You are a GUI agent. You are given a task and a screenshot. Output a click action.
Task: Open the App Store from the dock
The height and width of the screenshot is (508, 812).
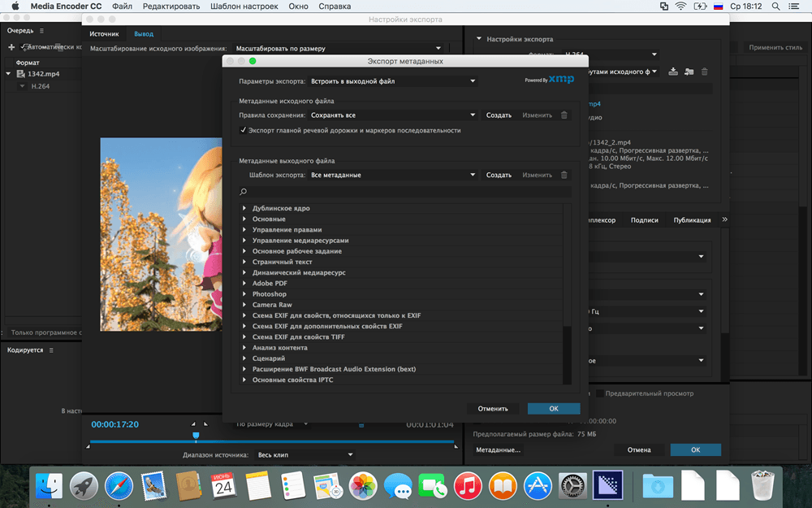click(x=538, y=486)
